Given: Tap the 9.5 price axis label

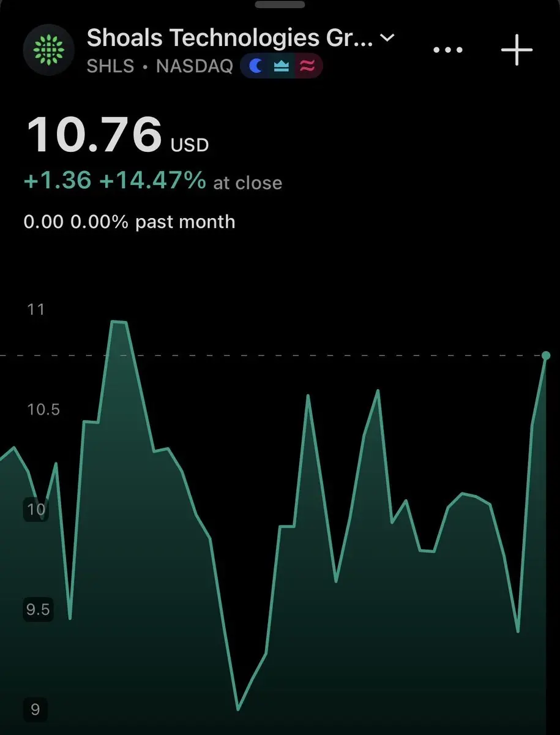Looking at the screenshot, I should (x=39, y=609).
